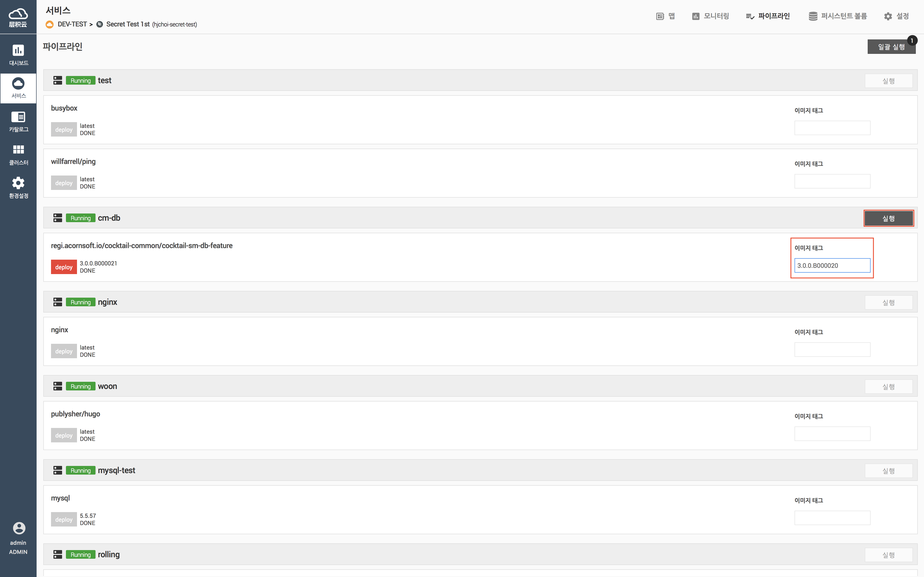Click the DEV-TEST breadcrumb link
This screenshot has width=924, height=577.
72,25
